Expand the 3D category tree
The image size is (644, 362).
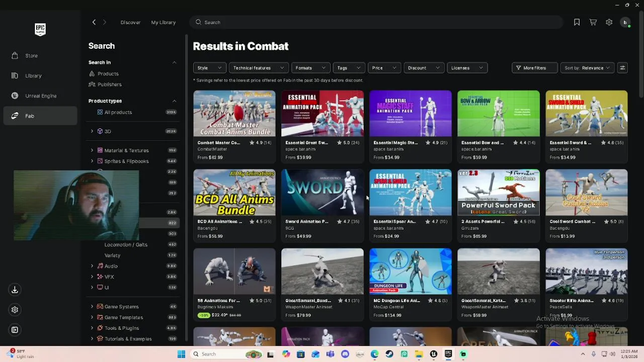(x=92, y=131)
